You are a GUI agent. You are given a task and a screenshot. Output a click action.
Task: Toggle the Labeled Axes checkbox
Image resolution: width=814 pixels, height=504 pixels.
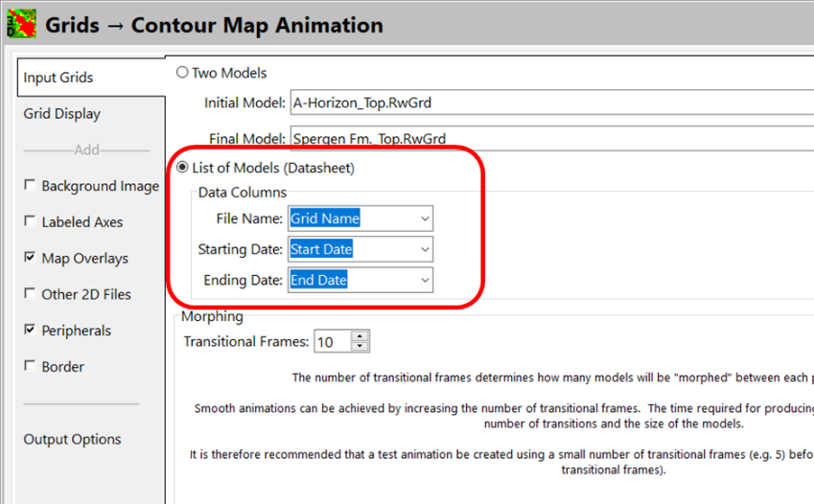tap(31, 222)
